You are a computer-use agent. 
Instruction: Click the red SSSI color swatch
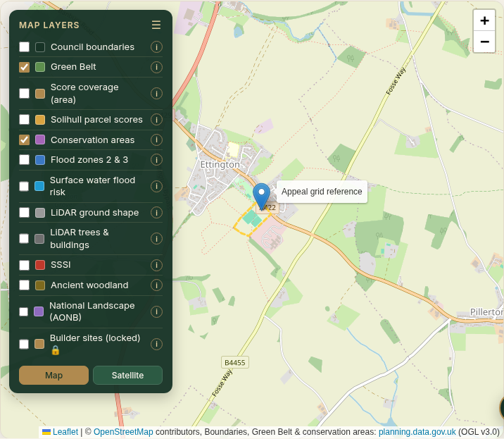coord(40,265)
